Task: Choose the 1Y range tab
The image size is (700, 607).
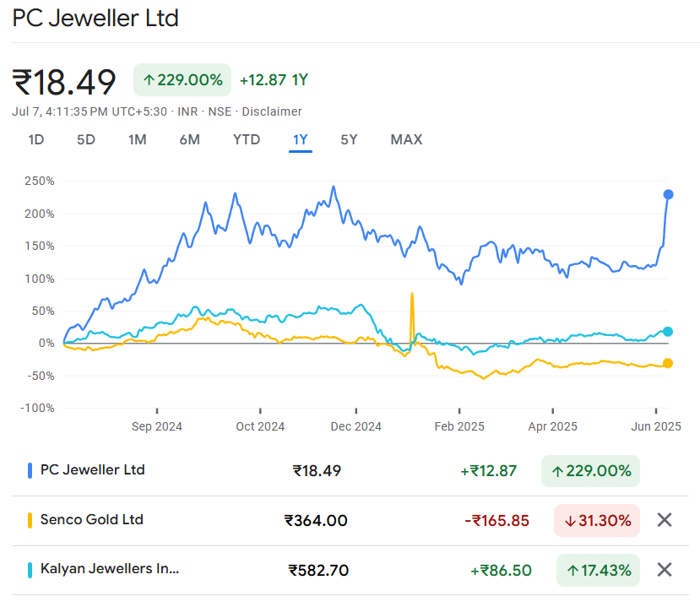Action: 301,139
